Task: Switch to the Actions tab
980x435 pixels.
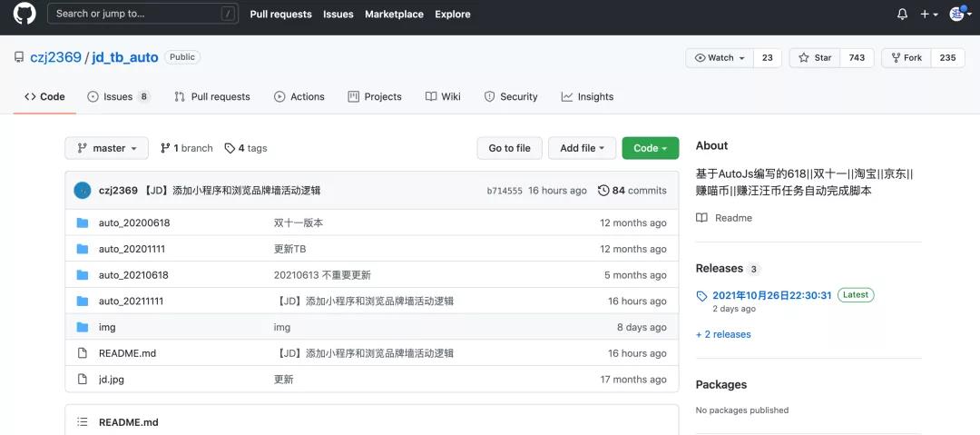Action: pyautogui.click(x=299, y=96)
